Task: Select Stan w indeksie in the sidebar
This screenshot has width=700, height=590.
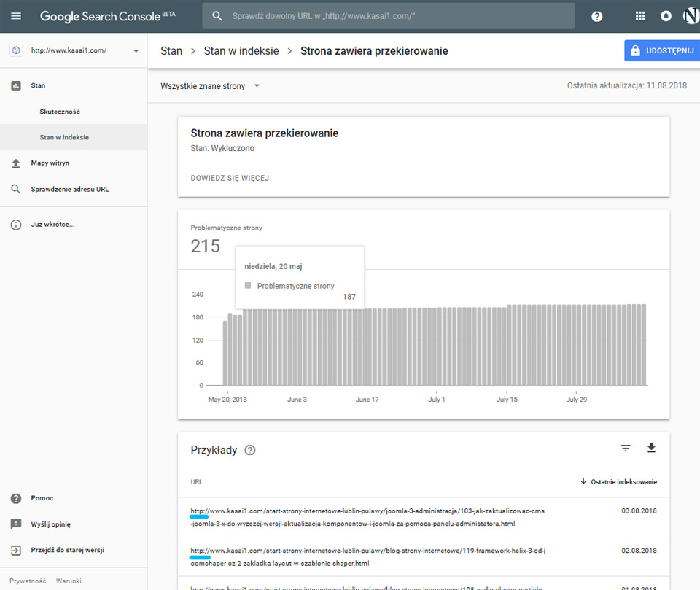Action: [64, 137]
